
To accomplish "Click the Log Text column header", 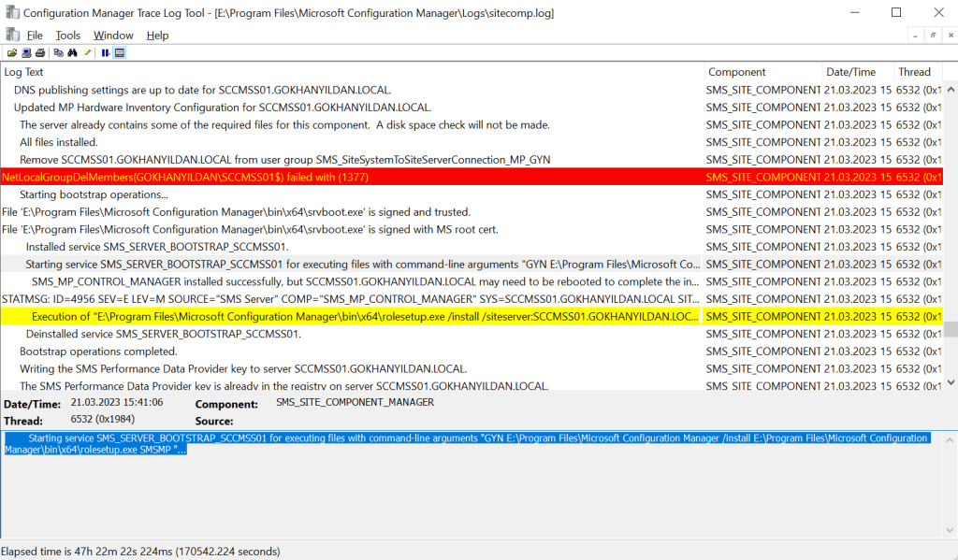I will point(352,71).
